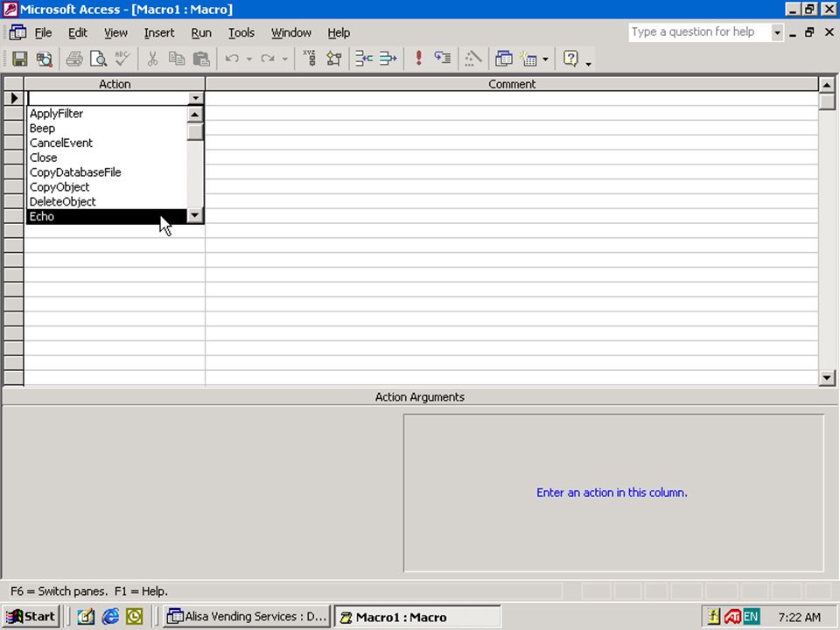The image size is (840, 630).
Task: Click the Undo arrow icon
Action: (232, 59)
